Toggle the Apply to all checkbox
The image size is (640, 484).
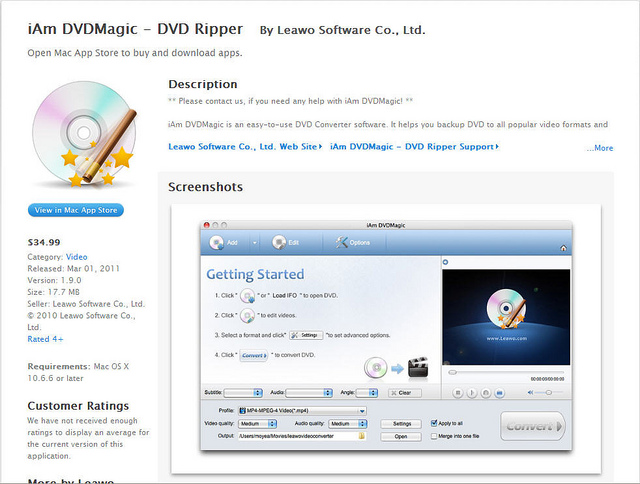pyautogui.click(x=434, y=423)
